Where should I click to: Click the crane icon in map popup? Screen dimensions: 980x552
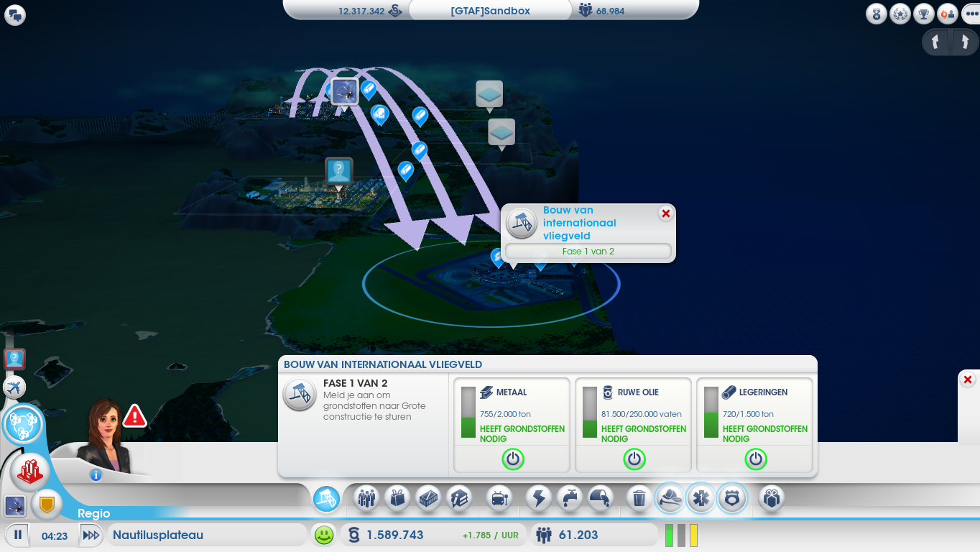click(x=522, y=224)
